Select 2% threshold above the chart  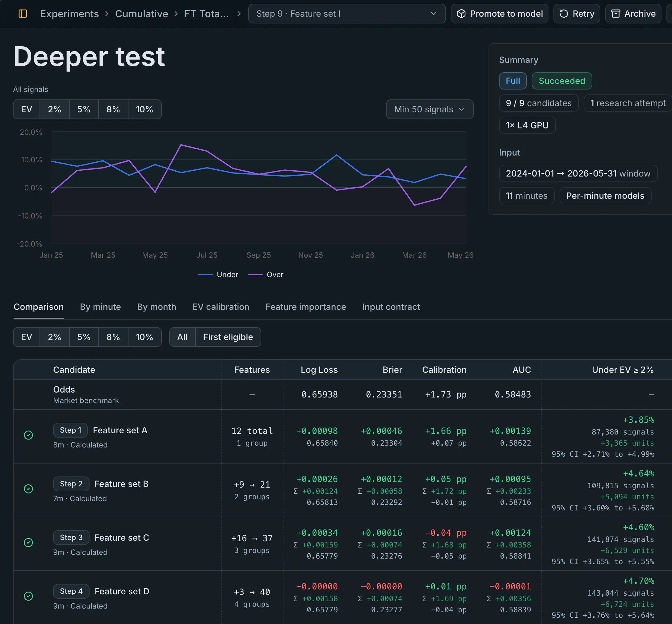pos(54,109)
